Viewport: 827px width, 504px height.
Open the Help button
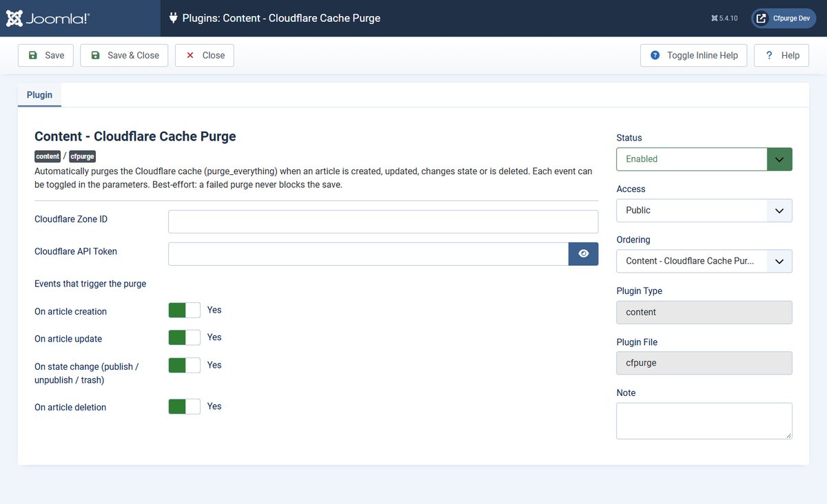(x=782, y=56)
